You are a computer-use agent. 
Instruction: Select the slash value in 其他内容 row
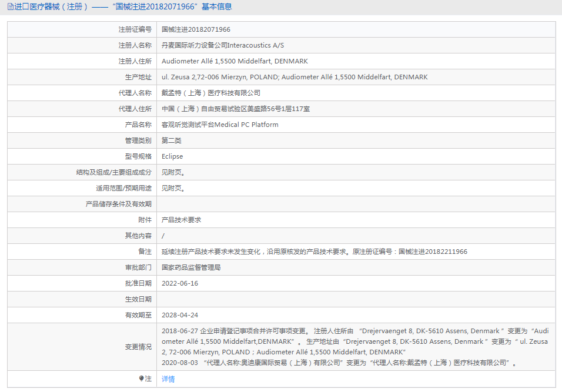tap(163, 236)
